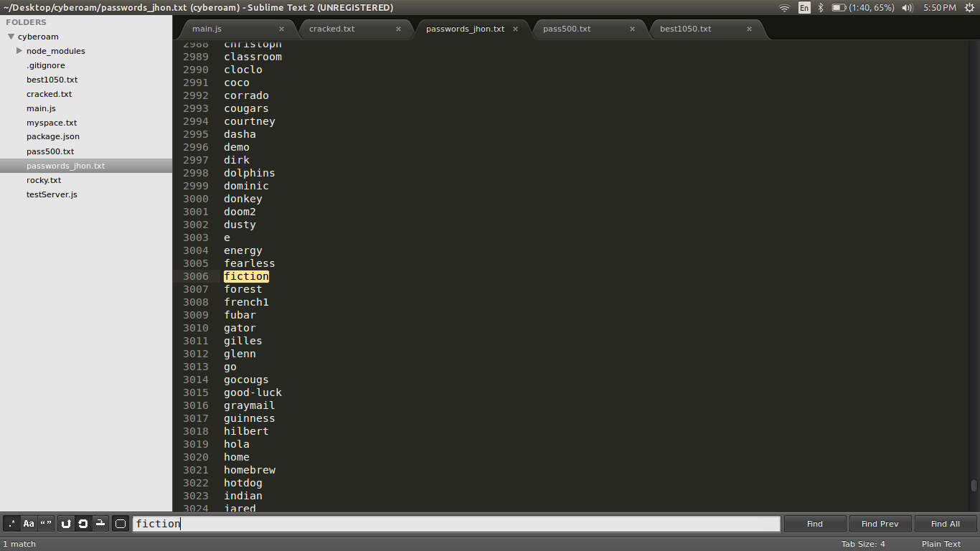Click the Find button

coord(815,524)
